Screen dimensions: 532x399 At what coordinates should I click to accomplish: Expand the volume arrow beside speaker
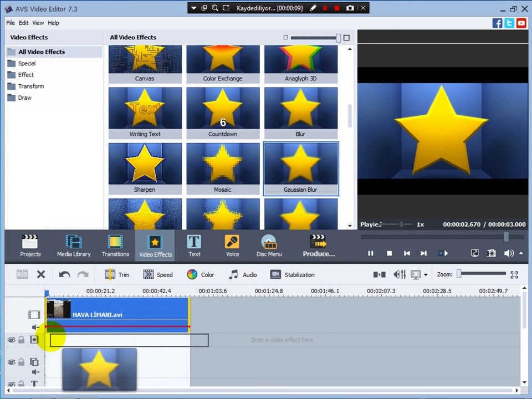[x=521, y=253]
